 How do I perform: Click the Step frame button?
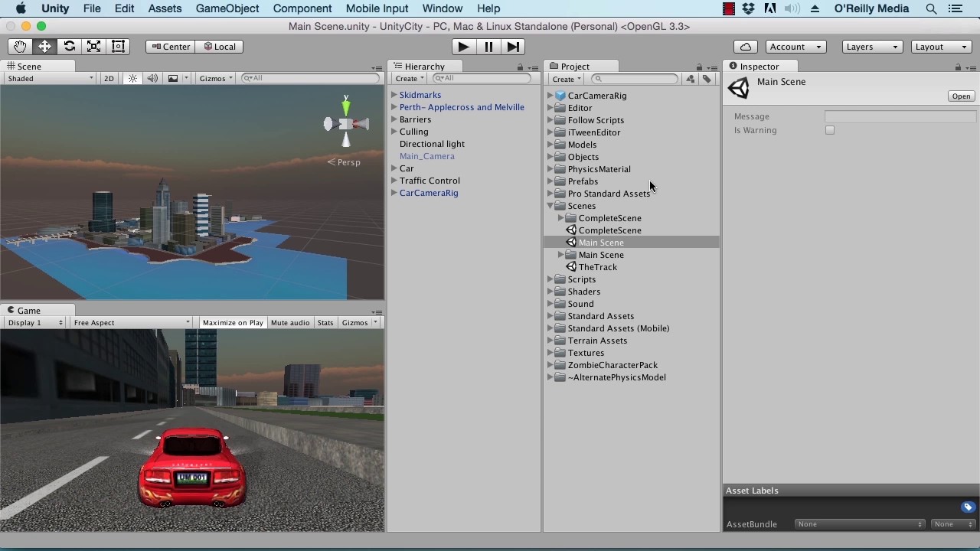point(513,47)
